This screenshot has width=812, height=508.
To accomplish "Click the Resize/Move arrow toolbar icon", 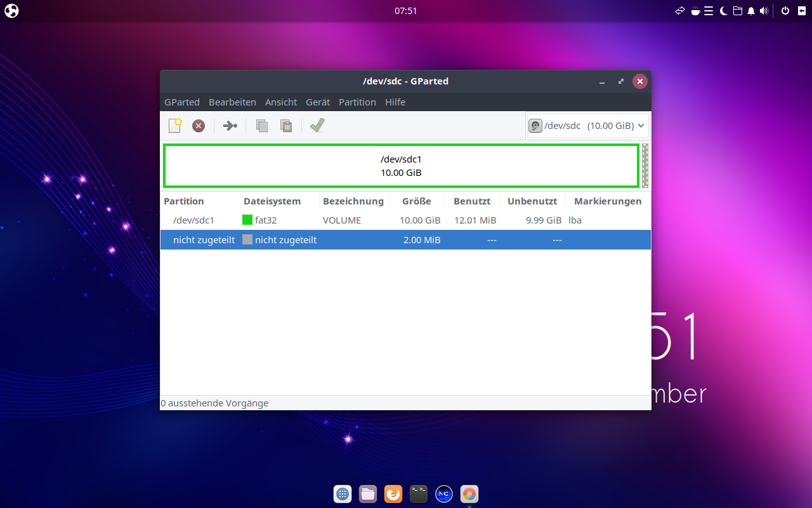I will tap(230, 126).
